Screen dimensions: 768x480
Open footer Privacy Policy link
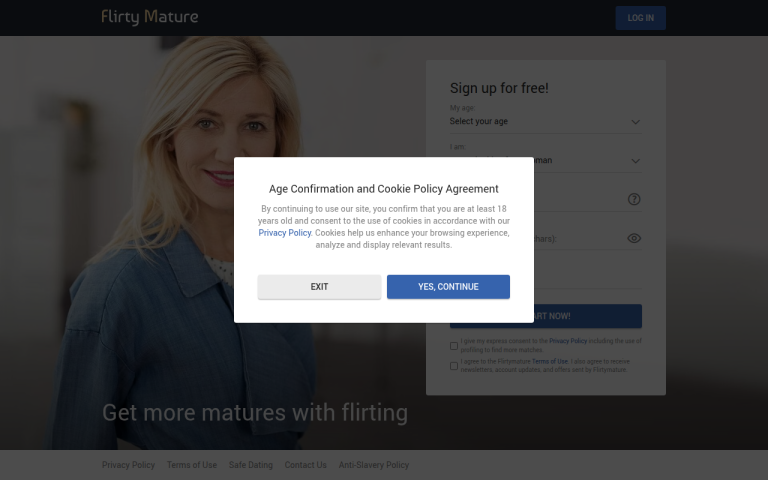128,465
